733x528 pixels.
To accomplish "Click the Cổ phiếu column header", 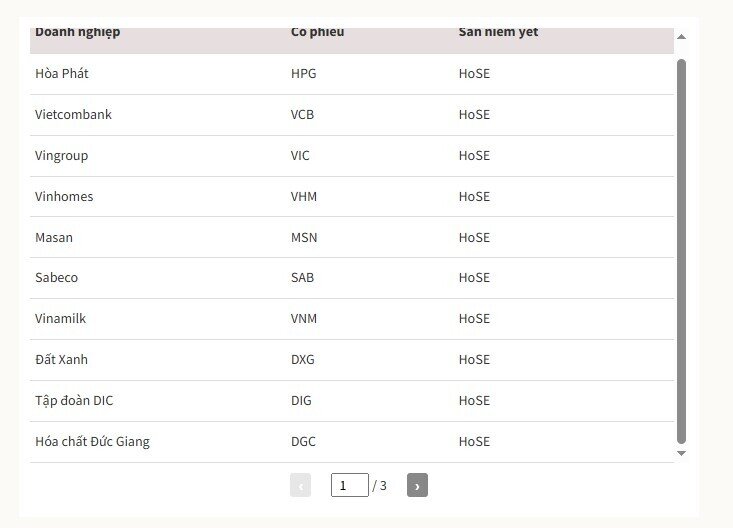I will pyautogui.click(x=317, y=32).
